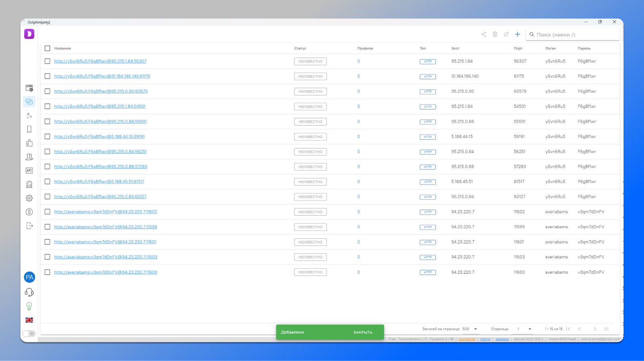The width and height of the screenshot is (644, 361).
Task: Click port cell 61175
Action: point(520,76)
